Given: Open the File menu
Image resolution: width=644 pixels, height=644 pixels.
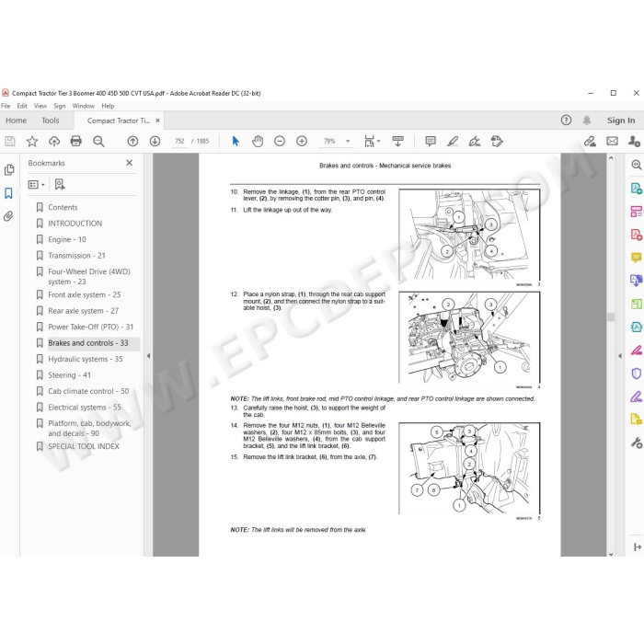Looking at the screenshot, I should coord(6,106).
